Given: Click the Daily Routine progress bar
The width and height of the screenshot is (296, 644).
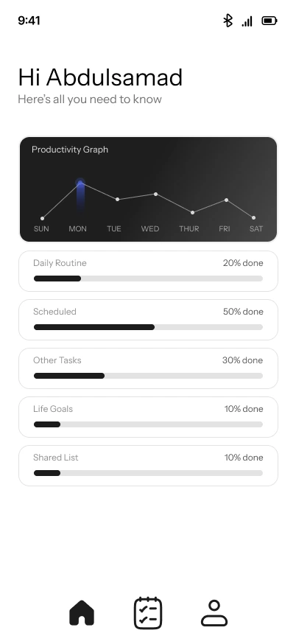Looking at the screenshot, I should tap(148, 279).
